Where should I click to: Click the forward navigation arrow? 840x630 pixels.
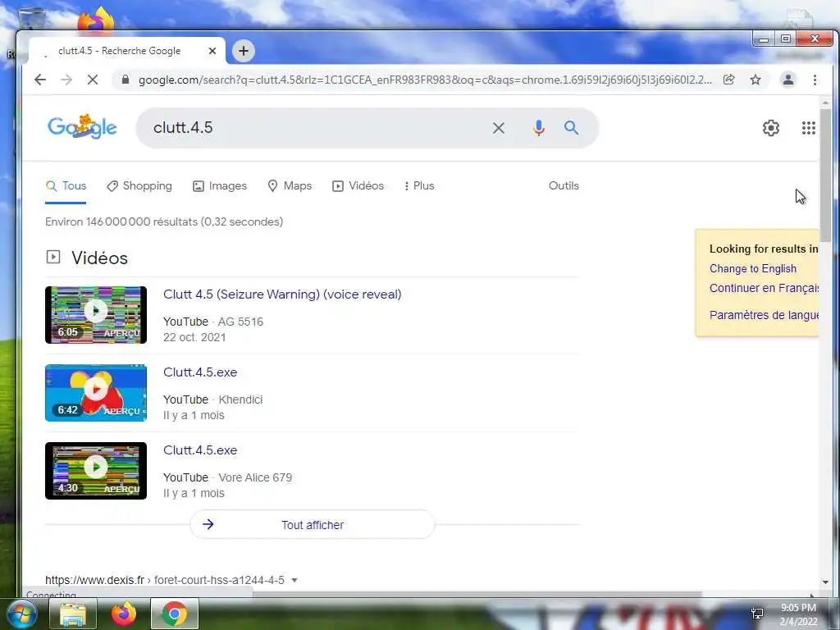pos(66,80)
